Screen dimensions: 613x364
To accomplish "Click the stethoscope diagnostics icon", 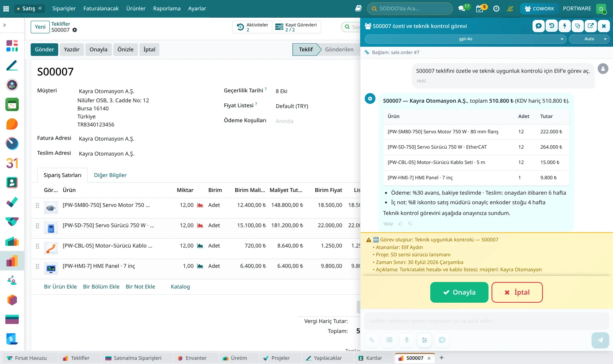I will click(x=577, y=26).
